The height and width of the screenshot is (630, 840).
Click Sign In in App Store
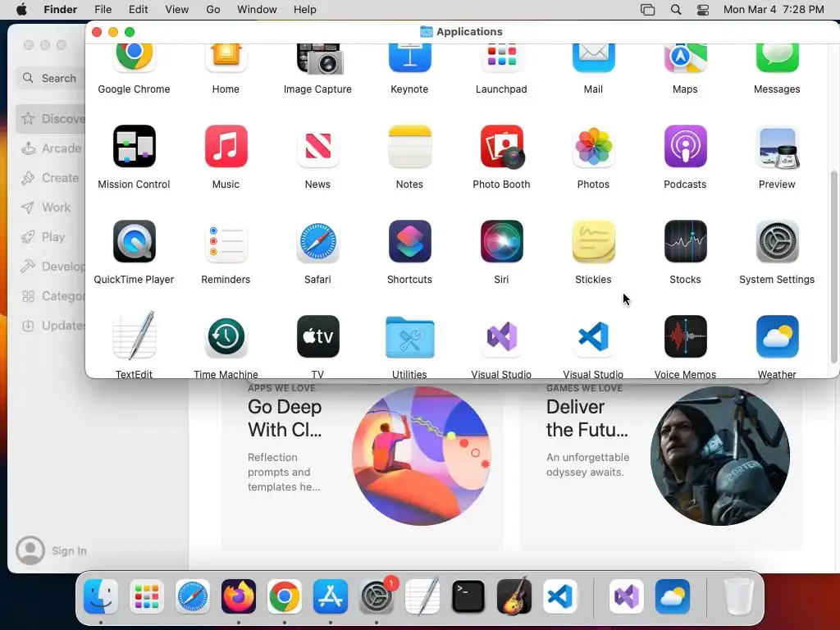click(x=52, y=550)
